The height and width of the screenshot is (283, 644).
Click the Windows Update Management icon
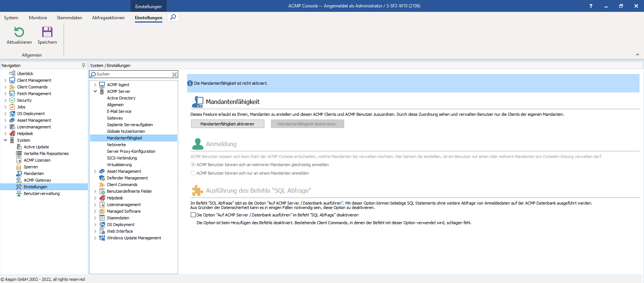coord(102,238)
